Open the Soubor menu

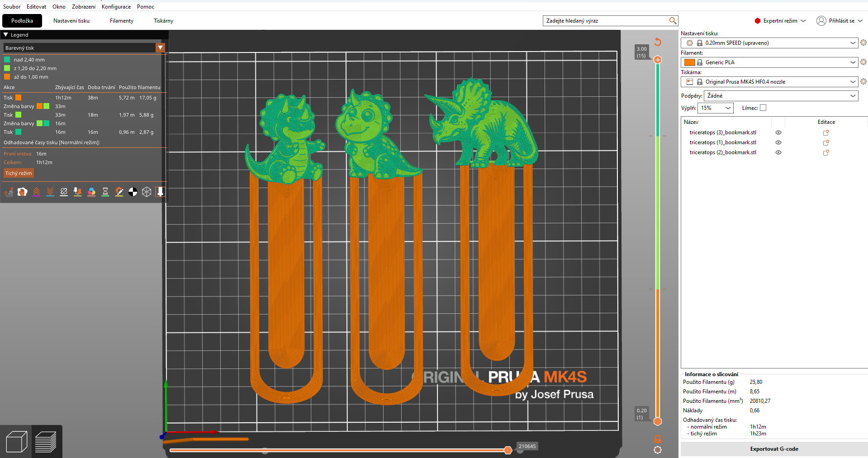pyautogui.click(x=12, y=7)
